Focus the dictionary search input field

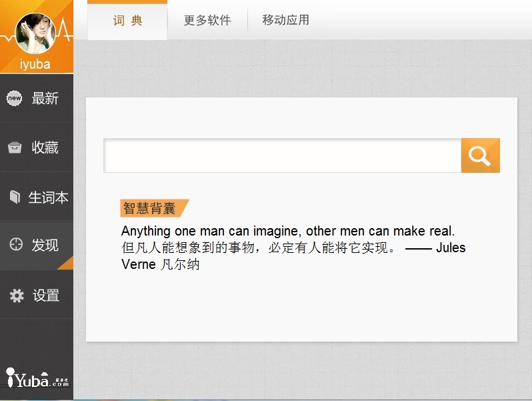click(282, 155)
